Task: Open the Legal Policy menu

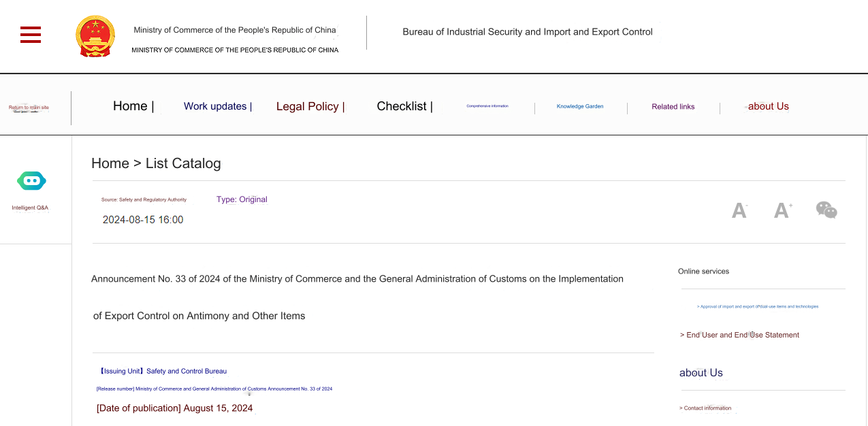Action: tap(308, 106)
